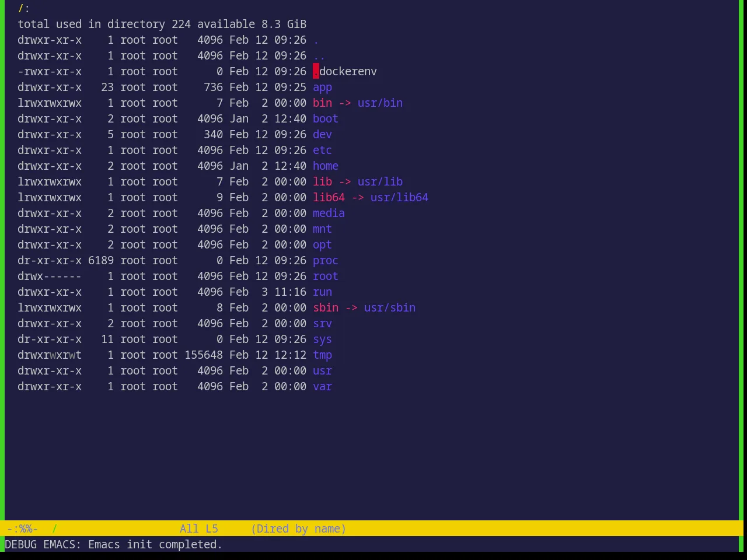Click link count 11 in the sys row
The image size is (747, 560).
107,339
